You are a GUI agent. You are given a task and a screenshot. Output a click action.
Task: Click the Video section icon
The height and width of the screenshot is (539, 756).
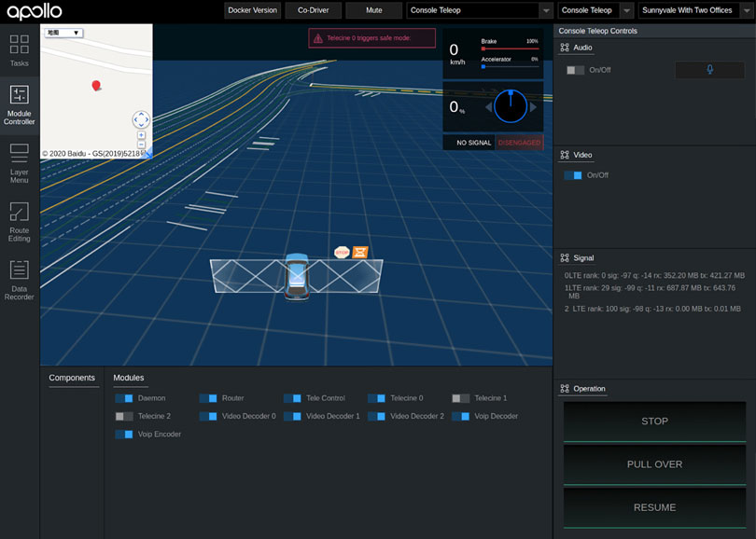click(x=565, y=155)
